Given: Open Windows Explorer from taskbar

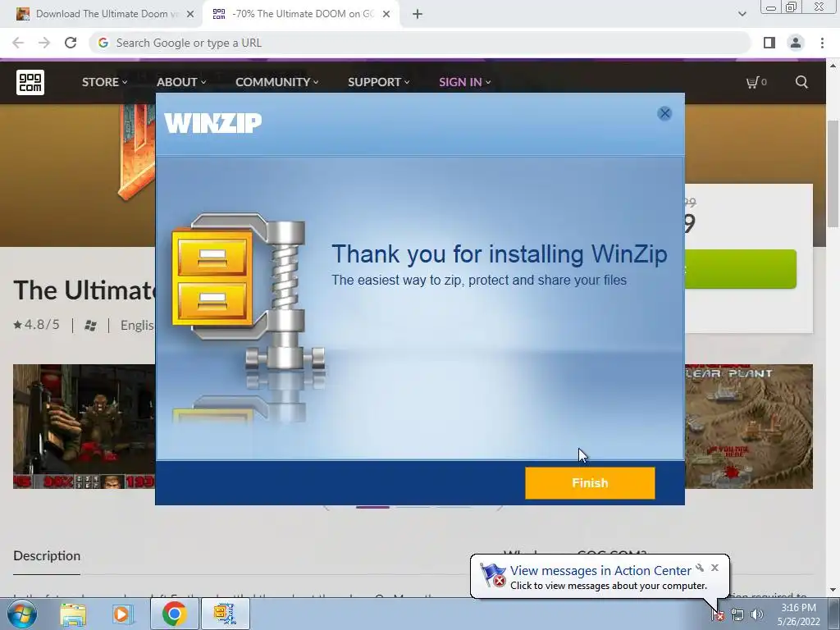Looking at the screenshot, I should coord(73,614).
